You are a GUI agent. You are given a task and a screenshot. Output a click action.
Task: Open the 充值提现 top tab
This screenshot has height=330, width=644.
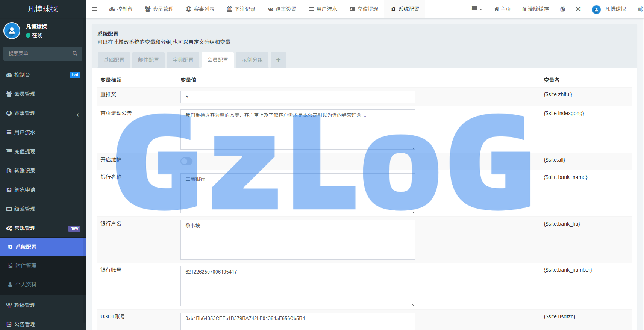(364, 9)
